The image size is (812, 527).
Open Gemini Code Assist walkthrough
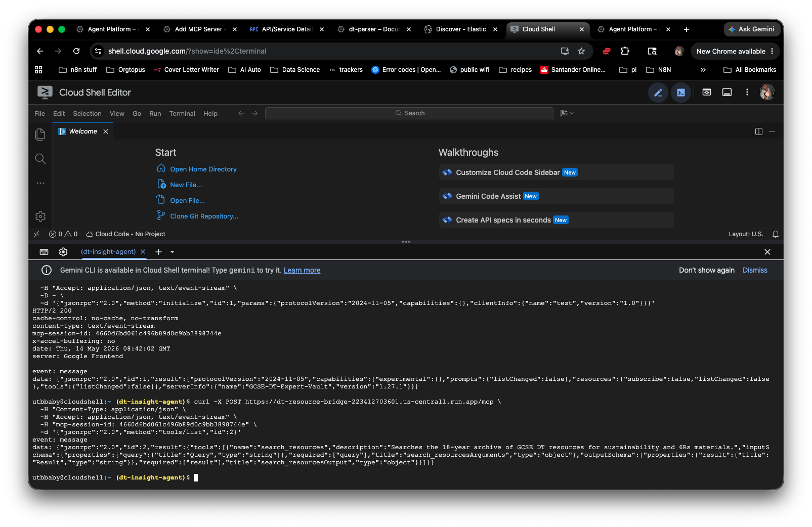(556, 196)
